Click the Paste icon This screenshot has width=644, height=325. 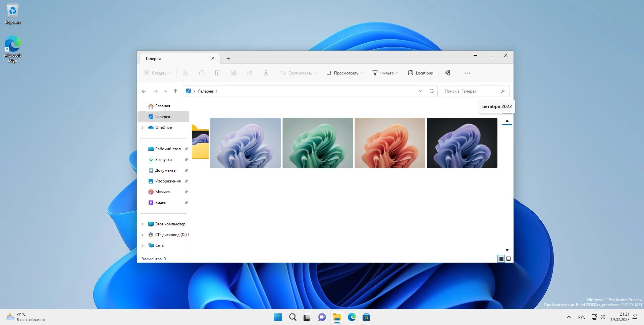pyautogui.click(x=218, y=73)
